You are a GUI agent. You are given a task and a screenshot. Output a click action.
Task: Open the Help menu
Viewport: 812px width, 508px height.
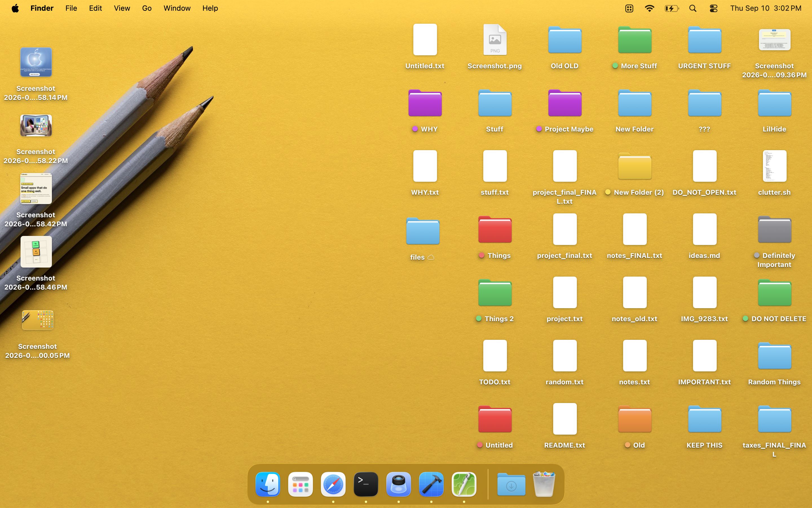[210, 8]
